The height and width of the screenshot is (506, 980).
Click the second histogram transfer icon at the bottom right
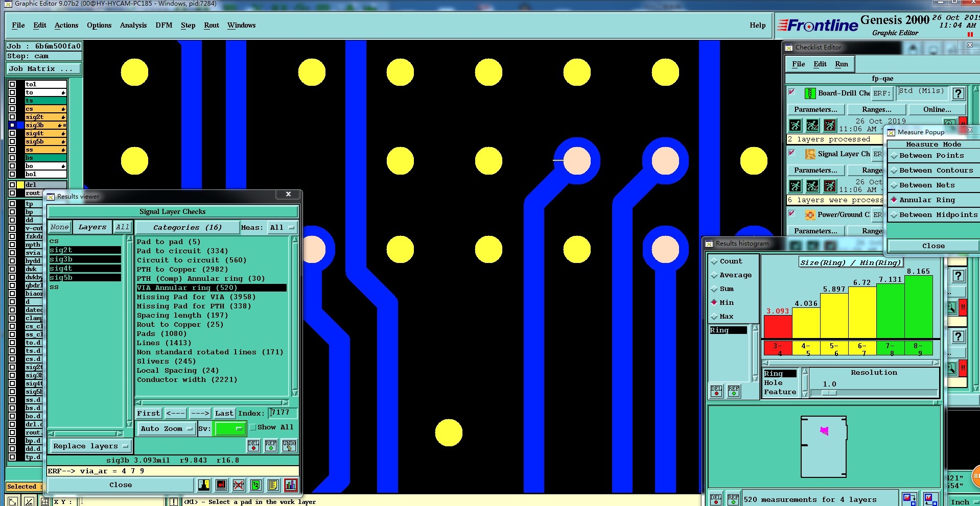tap(930, 499)
